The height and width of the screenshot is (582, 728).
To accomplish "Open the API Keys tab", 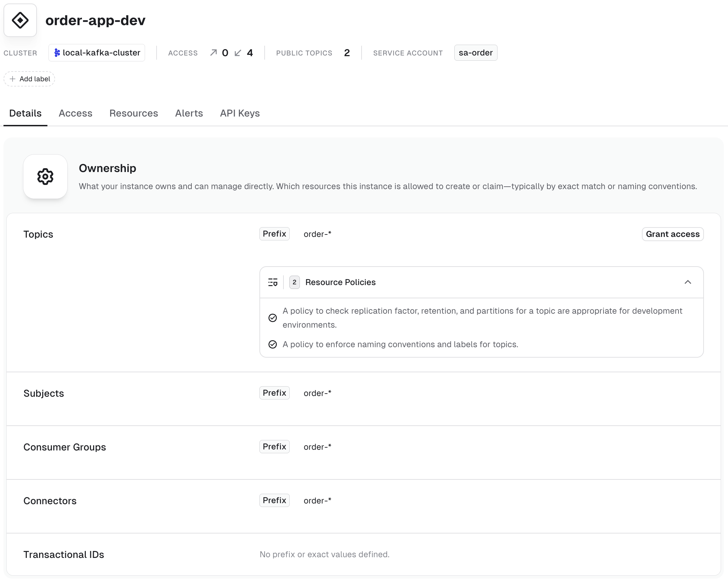I will click(240, 113).
